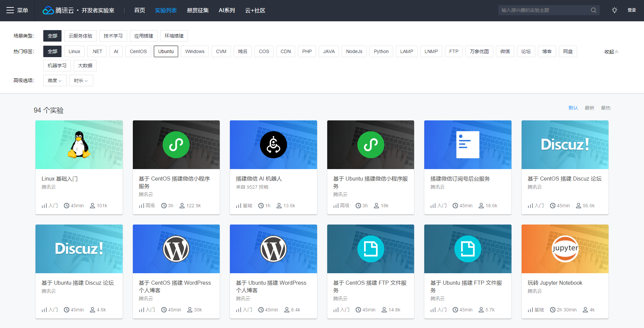
Task: Click clock icon on 搭建微信 AI 机器人 card
Action: 261,206
